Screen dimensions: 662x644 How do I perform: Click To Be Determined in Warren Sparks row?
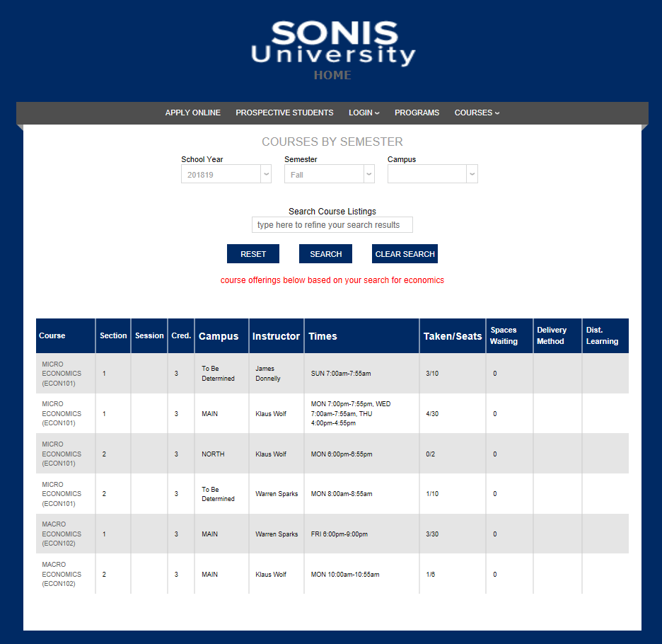(x=218, y=494)
